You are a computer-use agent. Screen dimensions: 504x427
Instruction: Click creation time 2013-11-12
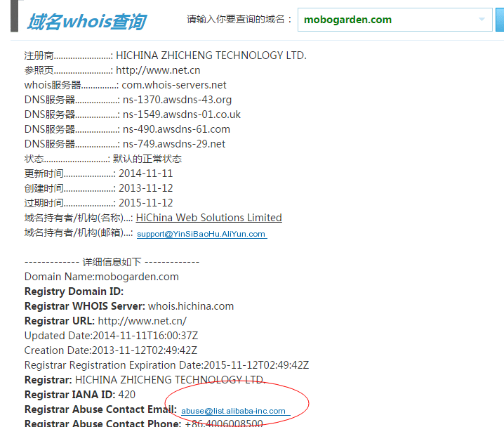coord(145,188)
